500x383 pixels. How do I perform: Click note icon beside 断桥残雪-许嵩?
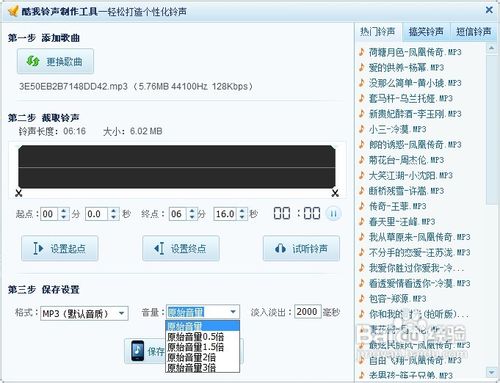[x=361, y=191]
